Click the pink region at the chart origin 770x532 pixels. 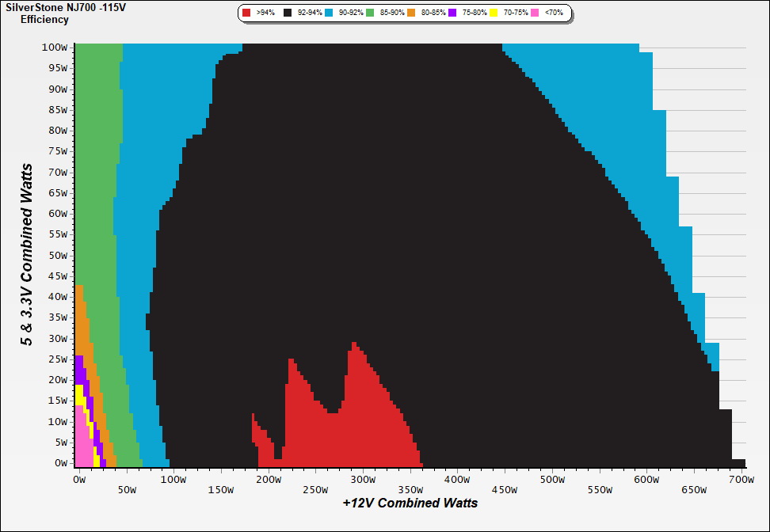point(82,453)
